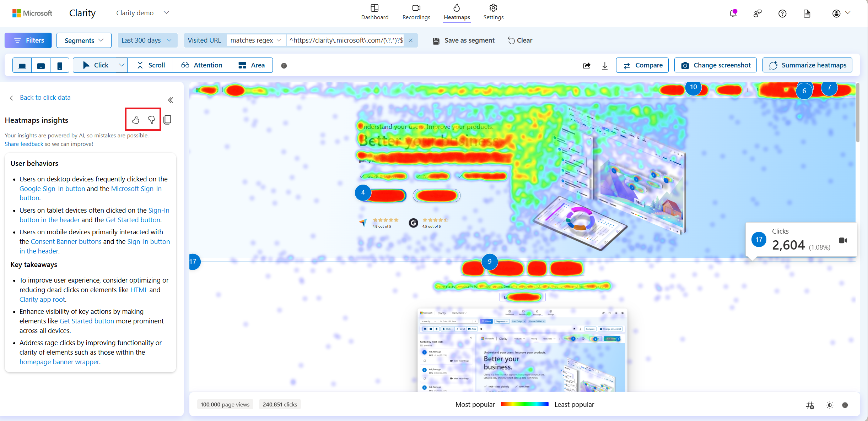Viewport: 868px width, 421px height.
Task: Click the view recordings camera icon
Action: tap(843, 240)
